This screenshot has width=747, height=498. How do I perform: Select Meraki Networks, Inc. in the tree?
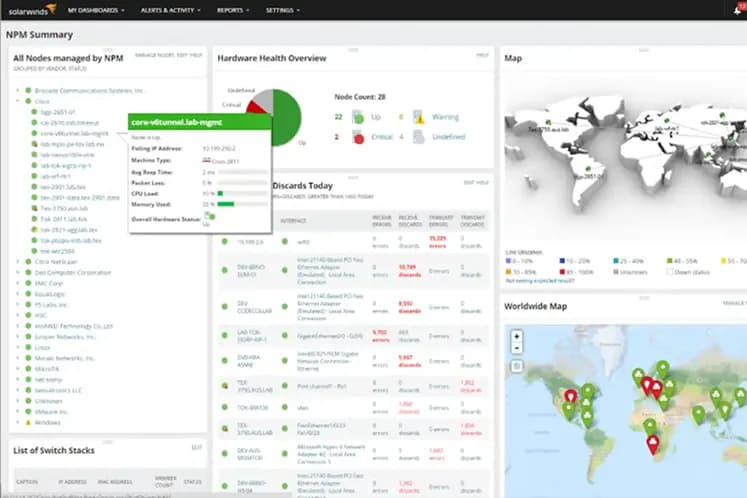pyautogui.click(x=65, y=358)
